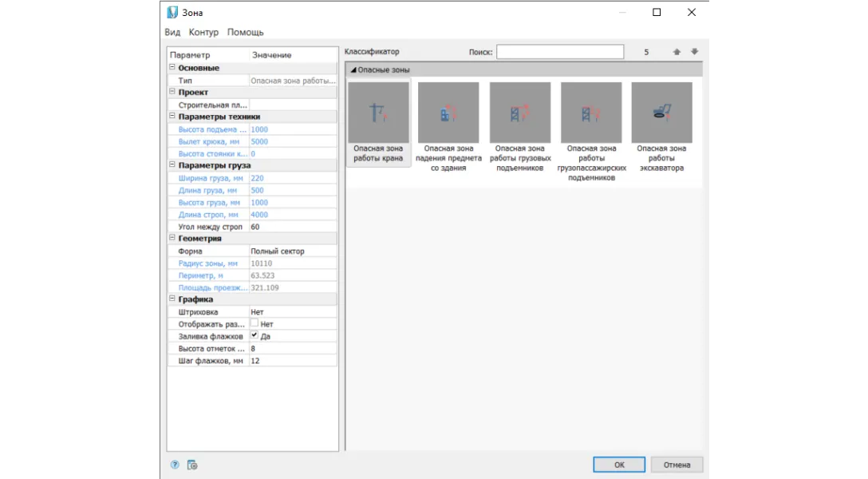868x479 pixels.
Task: Open the Форма value Полный сектор
Action: tap(293, 251)
